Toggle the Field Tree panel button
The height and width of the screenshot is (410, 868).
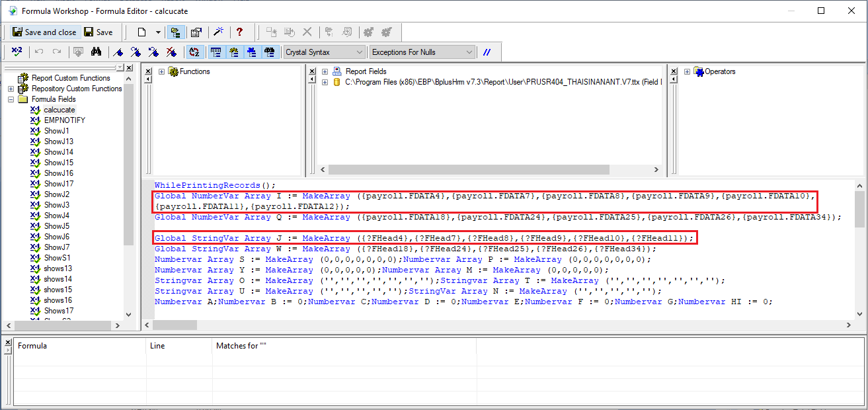click(x=216, y=52)
